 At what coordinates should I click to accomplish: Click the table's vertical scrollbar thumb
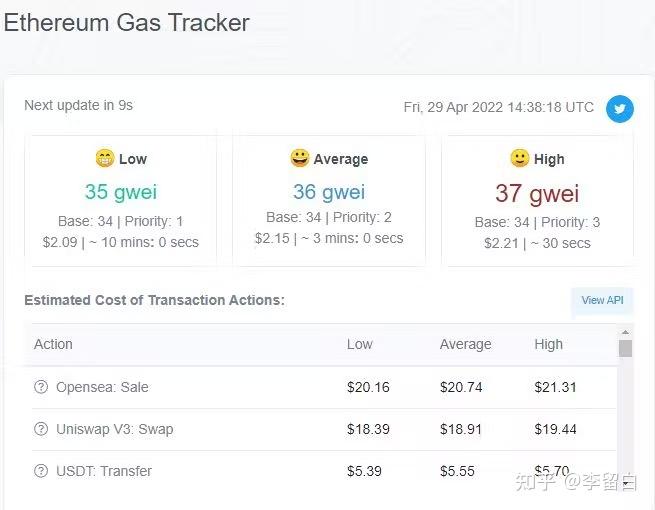click(625, 348)
